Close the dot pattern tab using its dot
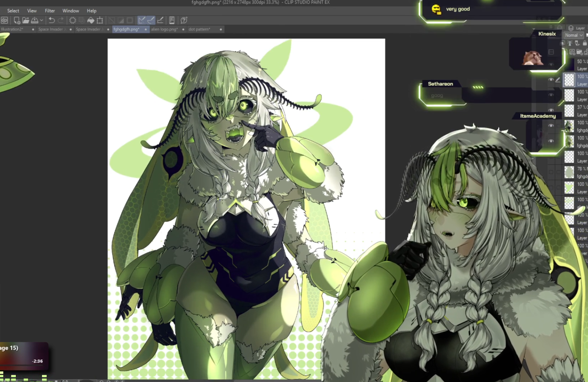 (x=221, y=29)
